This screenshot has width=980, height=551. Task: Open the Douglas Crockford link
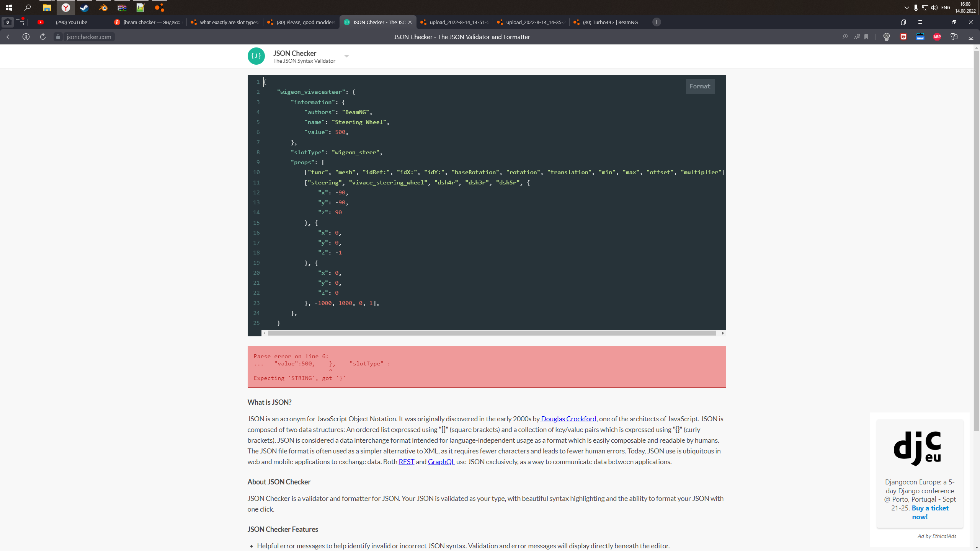568,419
